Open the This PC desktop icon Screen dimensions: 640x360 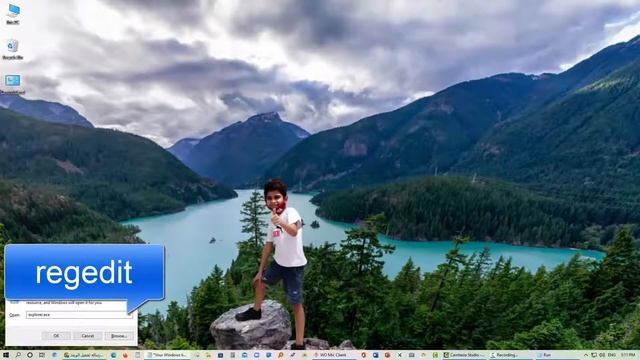pos(13,14)
